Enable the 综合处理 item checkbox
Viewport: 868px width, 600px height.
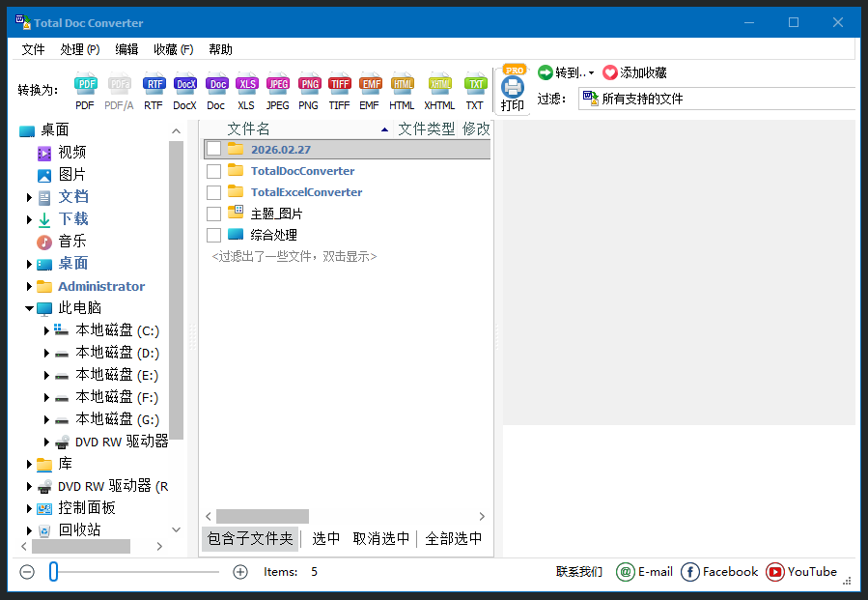(x=214, y=235)
